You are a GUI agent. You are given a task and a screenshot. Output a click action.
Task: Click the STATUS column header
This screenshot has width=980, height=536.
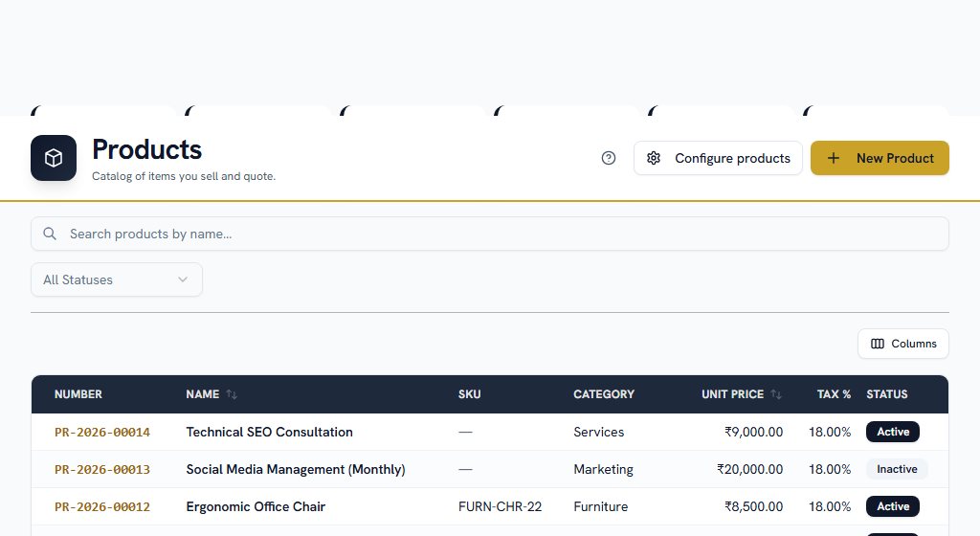click(x=887, y=394)
